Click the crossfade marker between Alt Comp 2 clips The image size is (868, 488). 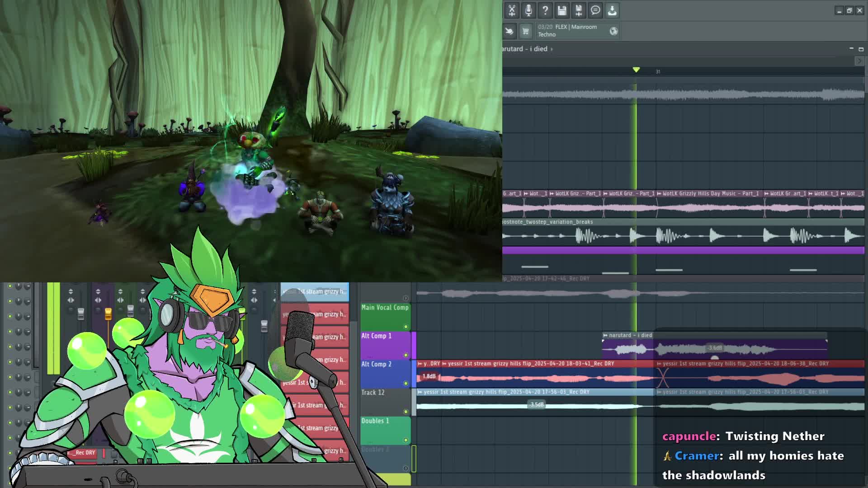pos(662,377)
